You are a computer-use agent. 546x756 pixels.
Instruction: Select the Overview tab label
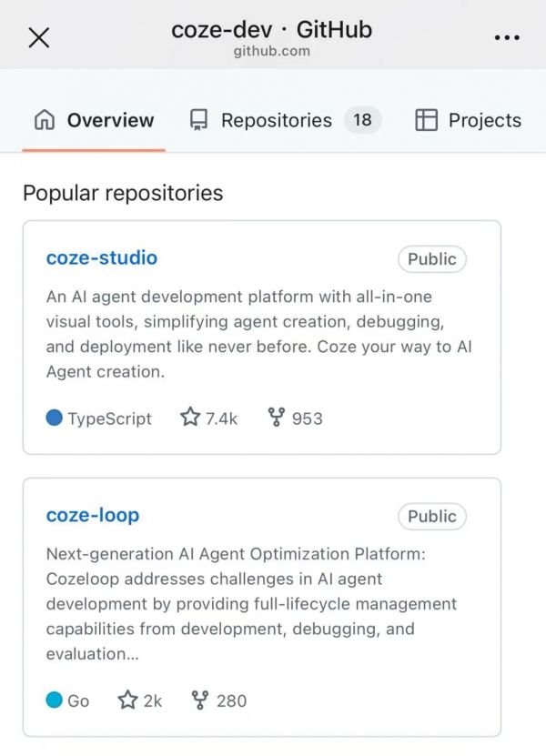(x=110, y=120)
